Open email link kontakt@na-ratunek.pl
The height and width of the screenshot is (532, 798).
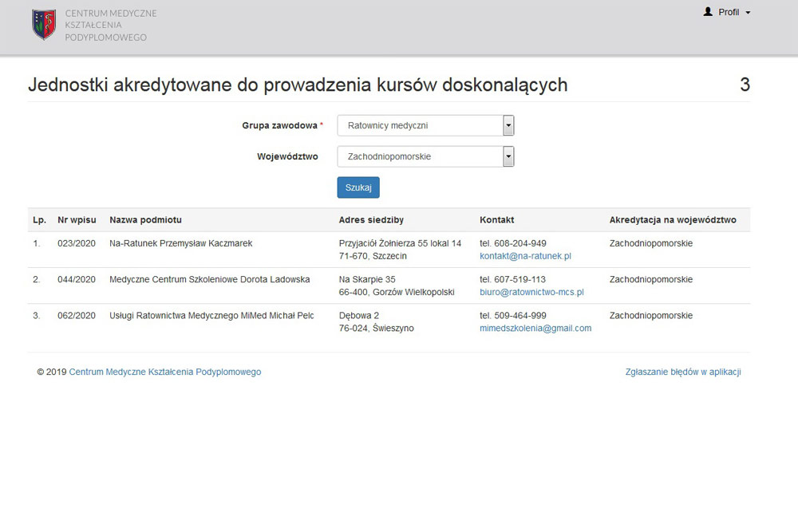pos(525,256)
